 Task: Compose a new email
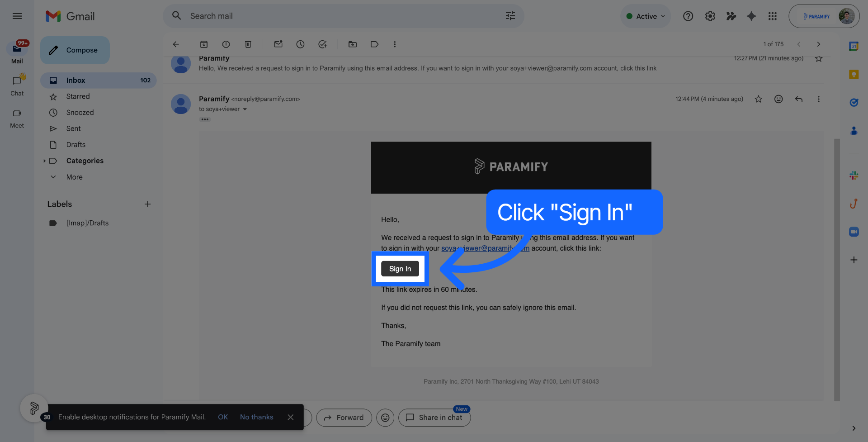(75, 50)
